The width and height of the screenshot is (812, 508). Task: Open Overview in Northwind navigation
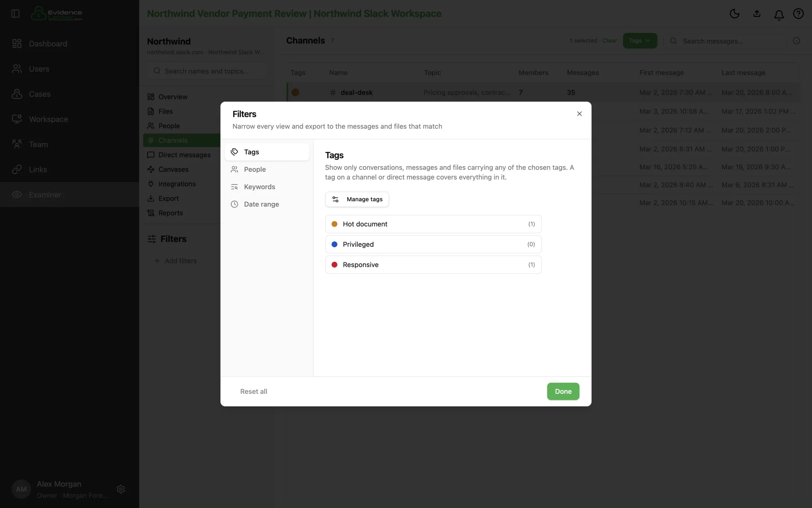click(x=182, y=97)
